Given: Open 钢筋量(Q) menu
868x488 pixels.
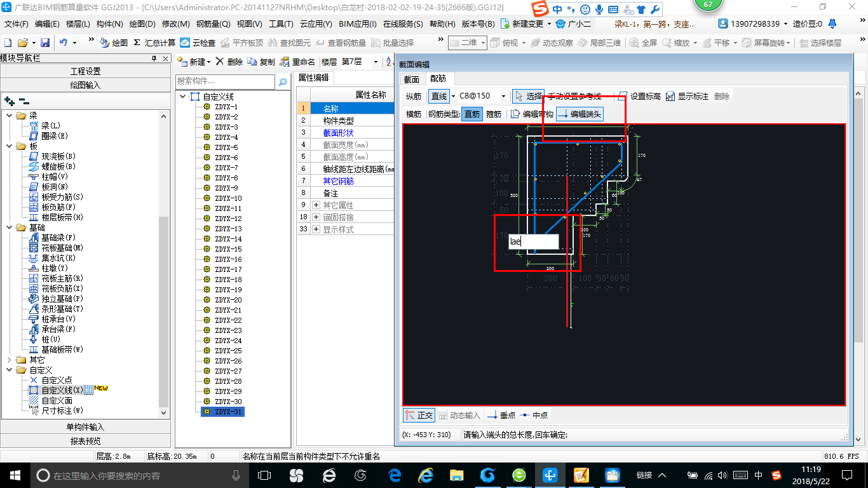Looking at the screenshot, I should point(213,24).
